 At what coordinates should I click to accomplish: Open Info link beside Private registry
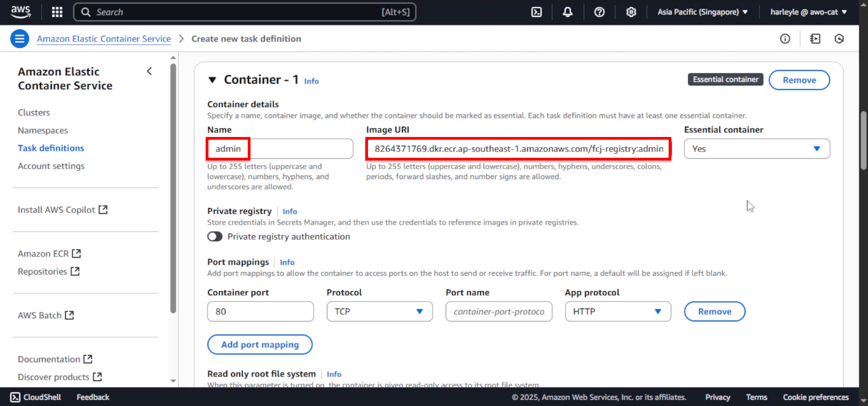pyautogui.click(x=290, y=211)
